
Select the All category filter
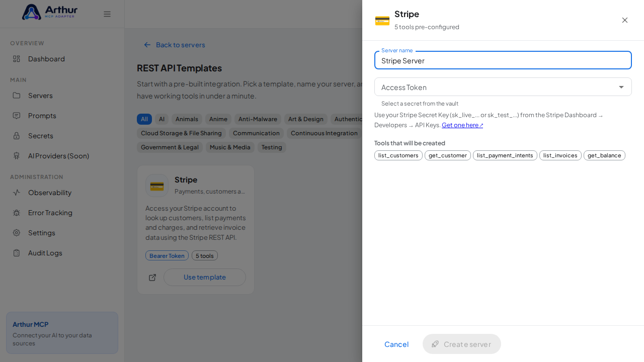144,119
